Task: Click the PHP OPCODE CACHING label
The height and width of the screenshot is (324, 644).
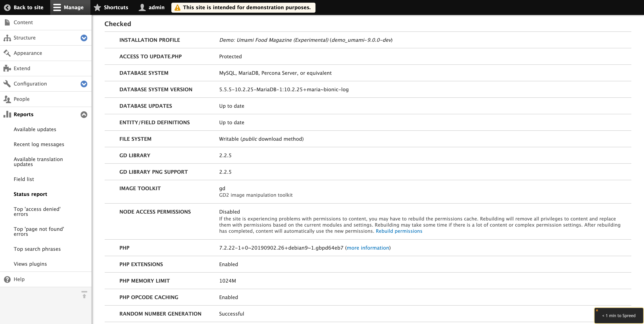Action: tap(149, 297)
